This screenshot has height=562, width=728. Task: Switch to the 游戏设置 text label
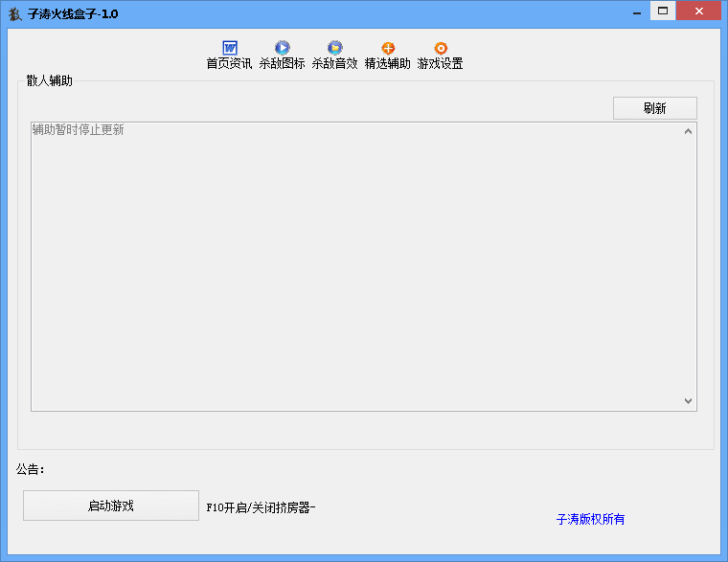(441, 64)
